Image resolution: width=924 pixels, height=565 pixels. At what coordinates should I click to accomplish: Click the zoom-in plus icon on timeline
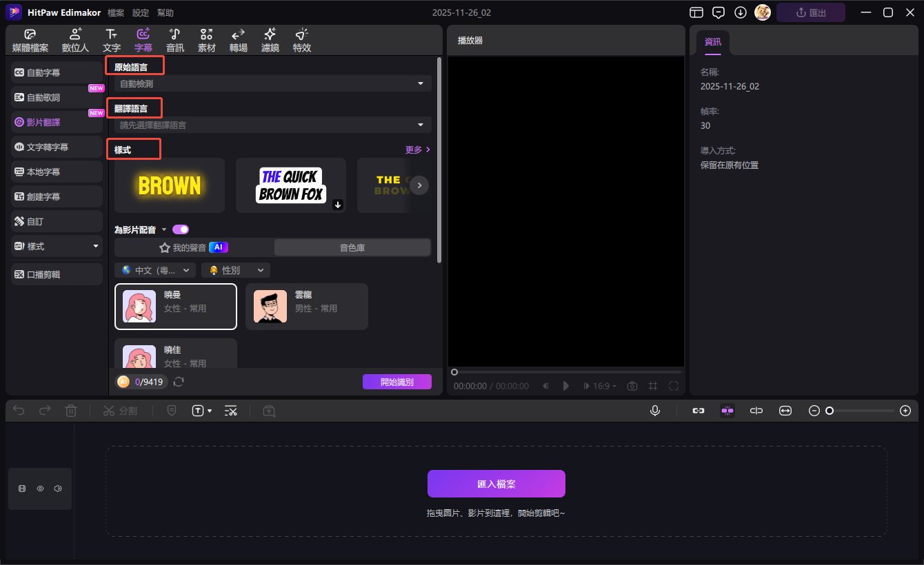tap(905, 411)
